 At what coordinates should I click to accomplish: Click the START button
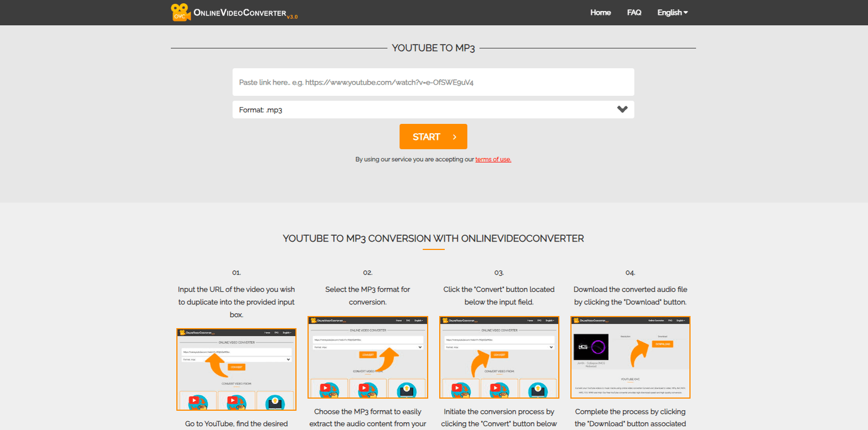pyautogui.click(x=433, y=137)
